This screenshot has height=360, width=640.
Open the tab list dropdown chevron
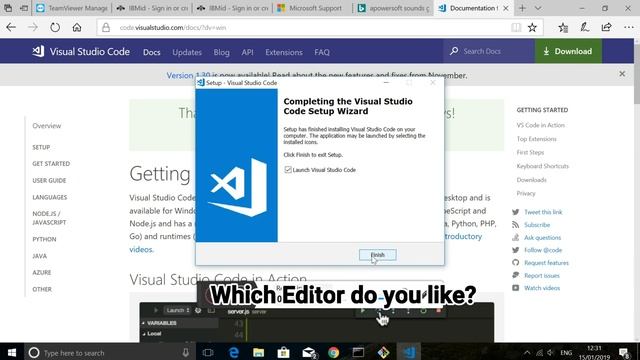pyautogui.click(x=538, y=8)
